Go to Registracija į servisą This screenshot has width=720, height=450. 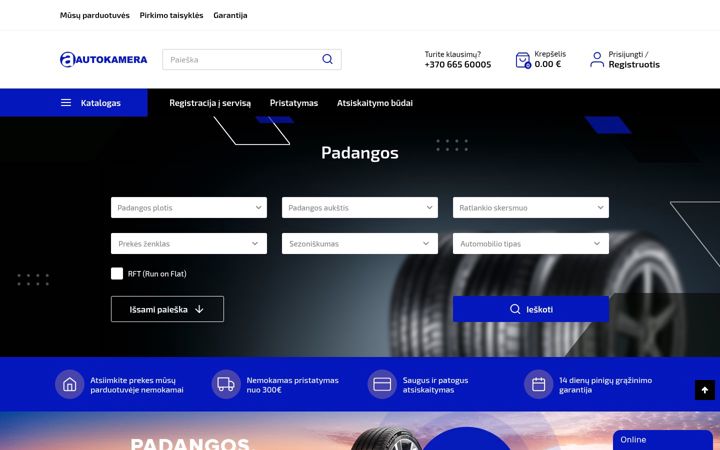(210, 103)
